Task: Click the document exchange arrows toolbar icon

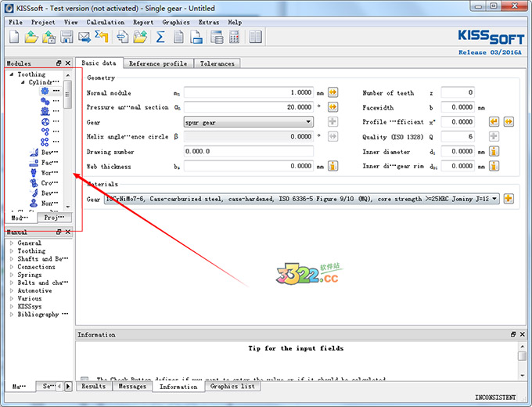Action: tap(123, 37)
